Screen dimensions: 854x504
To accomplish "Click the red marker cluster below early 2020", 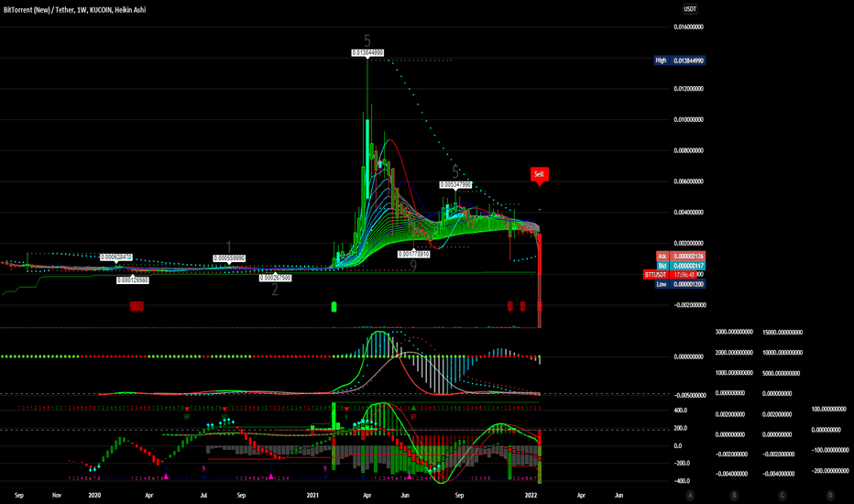I will (137, 306).
